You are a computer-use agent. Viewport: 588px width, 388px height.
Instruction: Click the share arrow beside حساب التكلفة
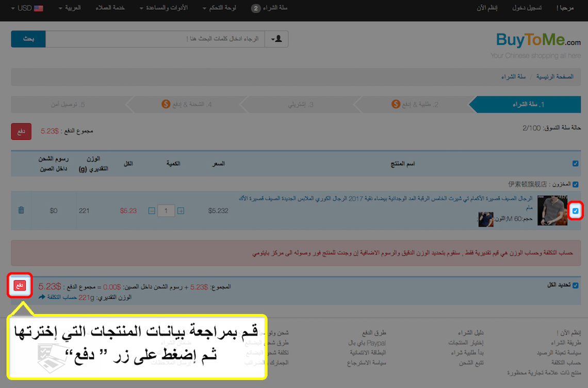(42, 297)
